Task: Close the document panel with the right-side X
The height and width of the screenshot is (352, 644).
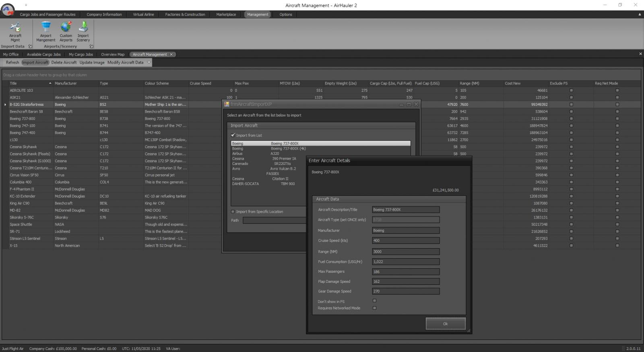Action: point(640,54)
